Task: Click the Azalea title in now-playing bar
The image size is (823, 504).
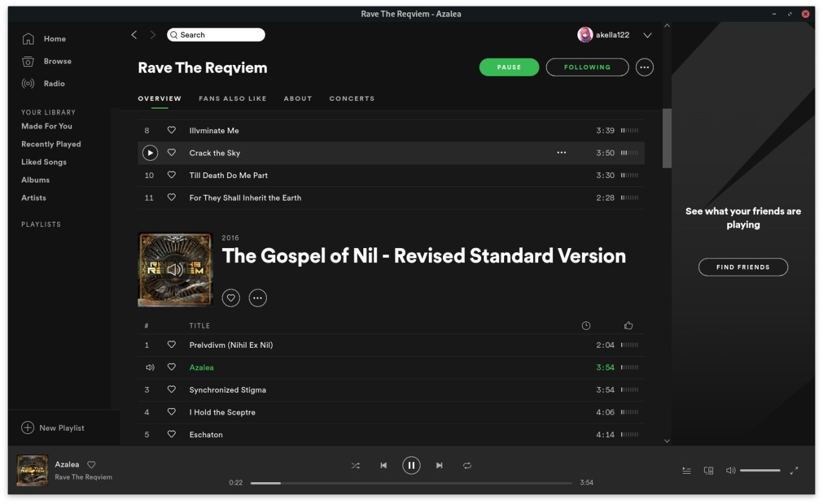Action: (x=68, y=464)
